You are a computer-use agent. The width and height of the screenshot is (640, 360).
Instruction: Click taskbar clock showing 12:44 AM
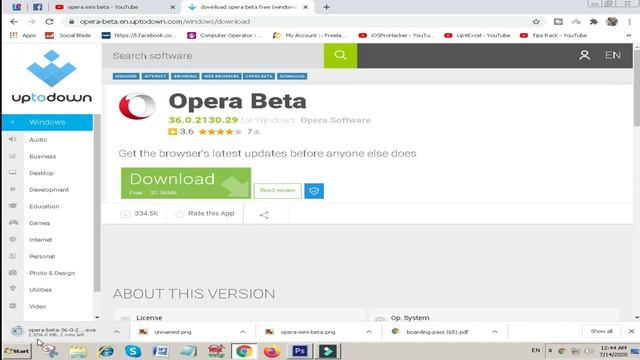613,351
